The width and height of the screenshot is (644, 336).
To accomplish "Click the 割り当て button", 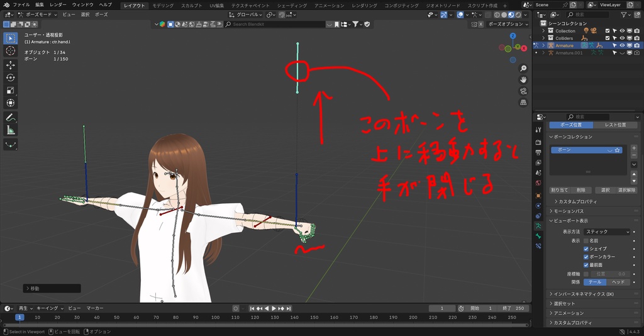I will (x=559, y=190).
